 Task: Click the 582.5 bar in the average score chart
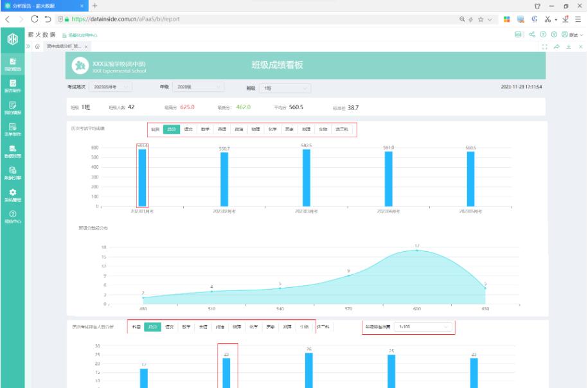307,178
